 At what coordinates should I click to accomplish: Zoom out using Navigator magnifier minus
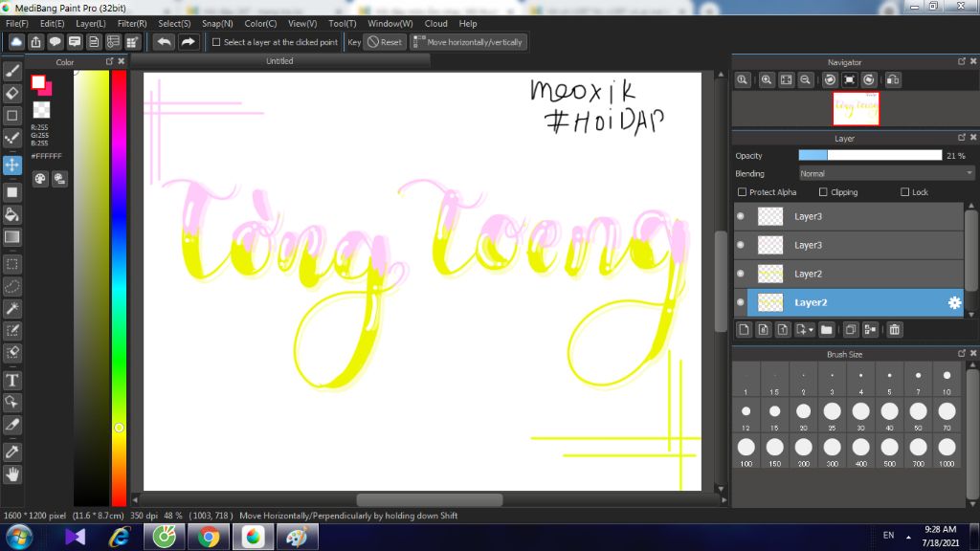[x=806, y=80]
